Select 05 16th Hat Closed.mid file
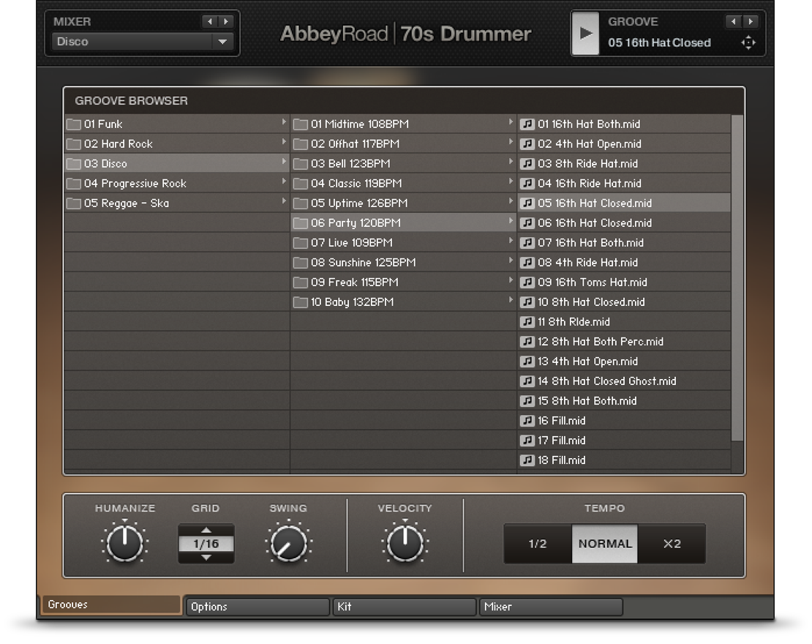Viewport: 812px width, 644px height. pos(624,203)
